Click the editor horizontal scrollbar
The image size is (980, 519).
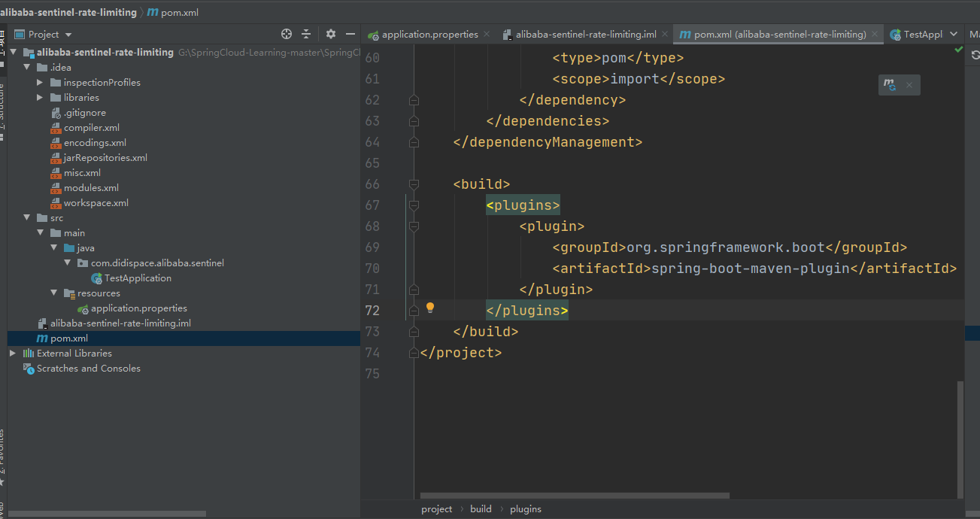click(x=575, y=496)
